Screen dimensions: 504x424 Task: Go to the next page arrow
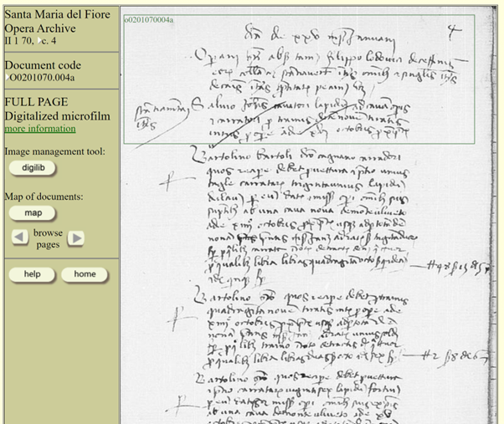point(76,238)
